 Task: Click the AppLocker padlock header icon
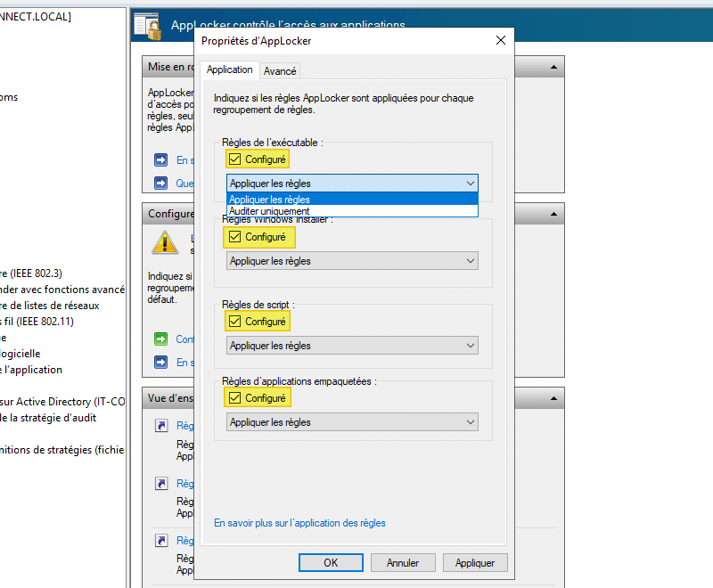tap(148, 27)
